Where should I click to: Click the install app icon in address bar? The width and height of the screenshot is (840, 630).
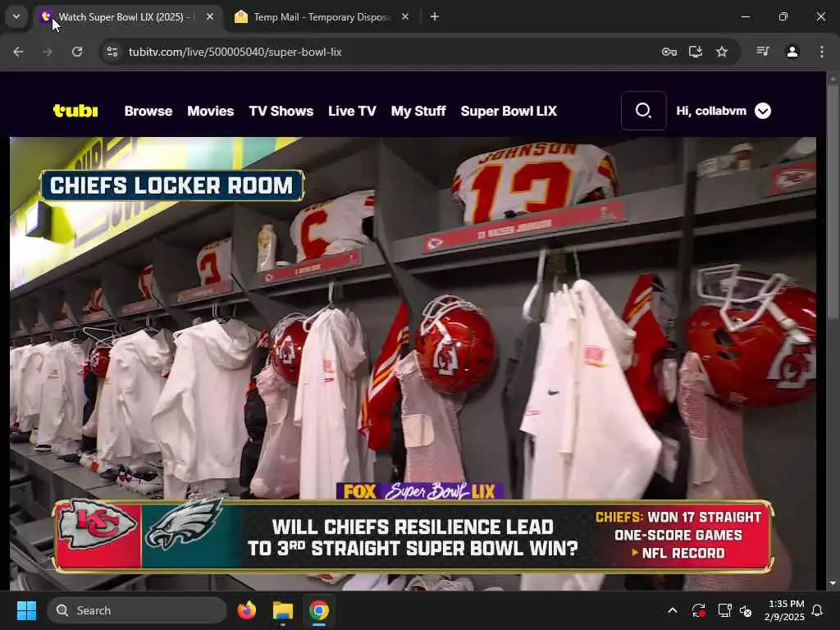coord(696,52)
